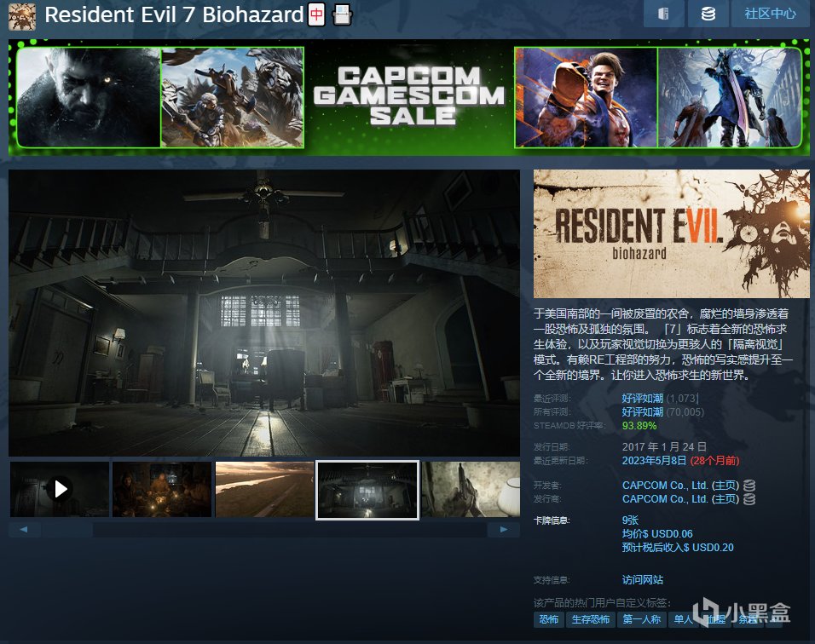Viewport: 815px width, 644px height.
Task: Open publisher (主页) homepage link
Action: pos(725,498)
